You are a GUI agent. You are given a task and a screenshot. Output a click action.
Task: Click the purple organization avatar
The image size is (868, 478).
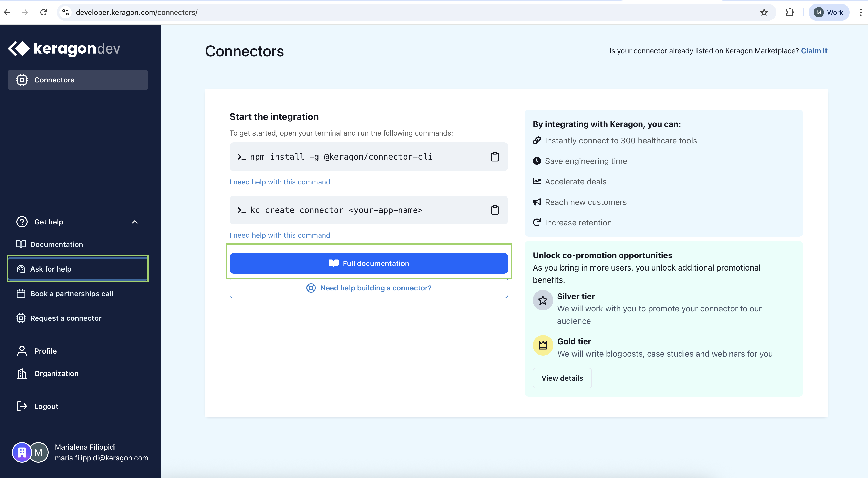tap(22, 452)
